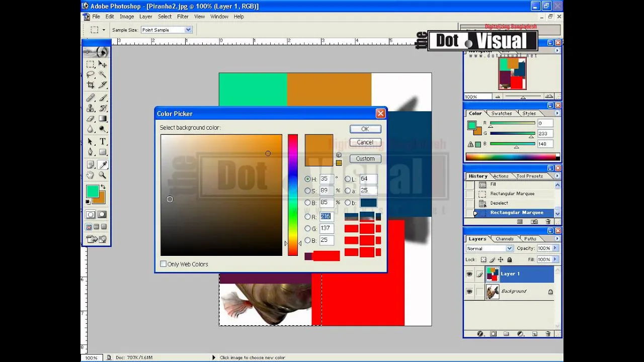Open the Color panel options menu arrow

[557, 114]
